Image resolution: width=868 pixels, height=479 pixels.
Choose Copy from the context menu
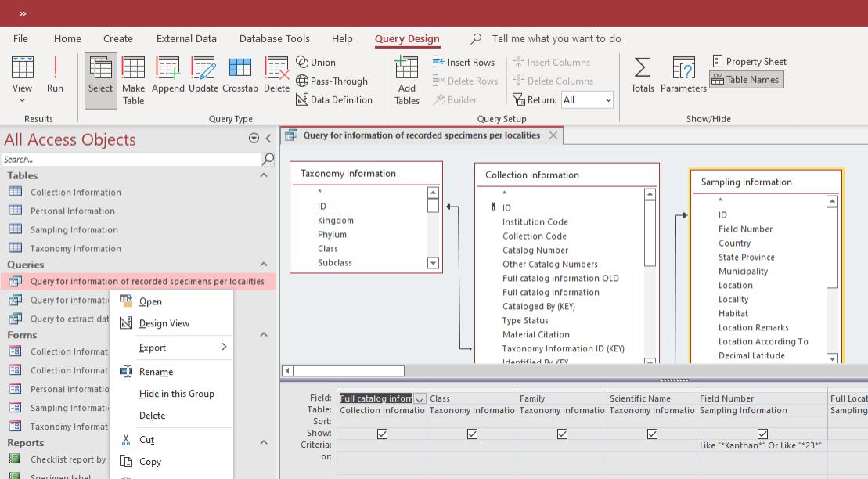pos(171,462)
